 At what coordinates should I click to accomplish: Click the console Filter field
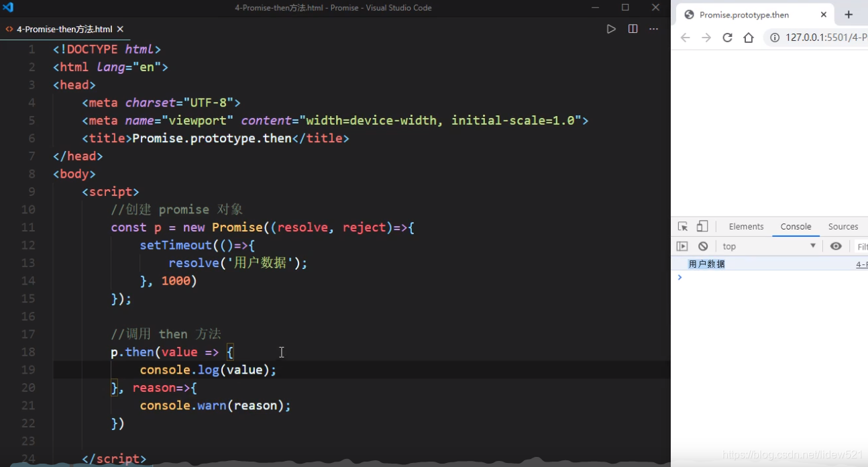(861, 246)
